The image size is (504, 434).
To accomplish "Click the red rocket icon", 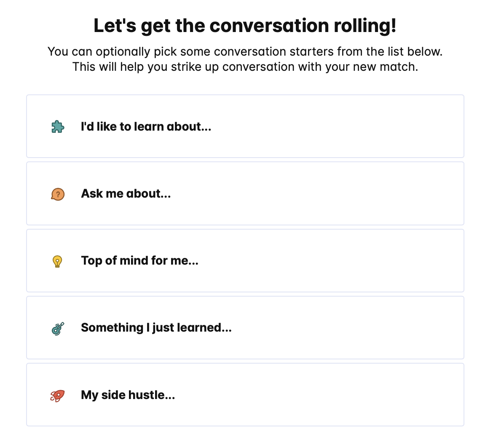I will (57, 395).
